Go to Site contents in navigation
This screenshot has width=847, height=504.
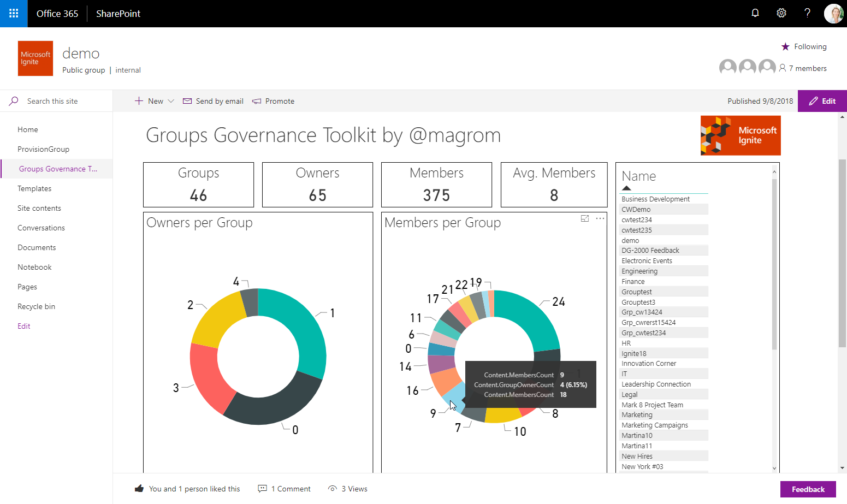point(39,208)
